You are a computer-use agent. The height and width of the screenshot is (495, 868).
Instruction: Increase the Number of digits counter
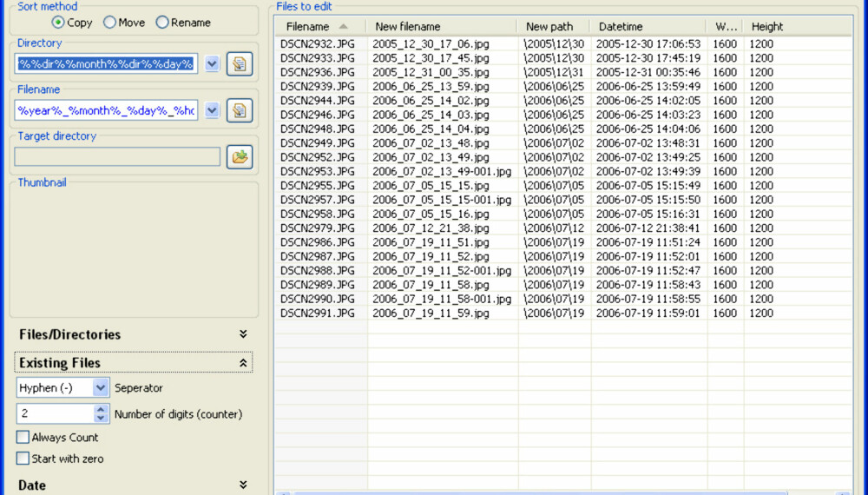(101, 410)
